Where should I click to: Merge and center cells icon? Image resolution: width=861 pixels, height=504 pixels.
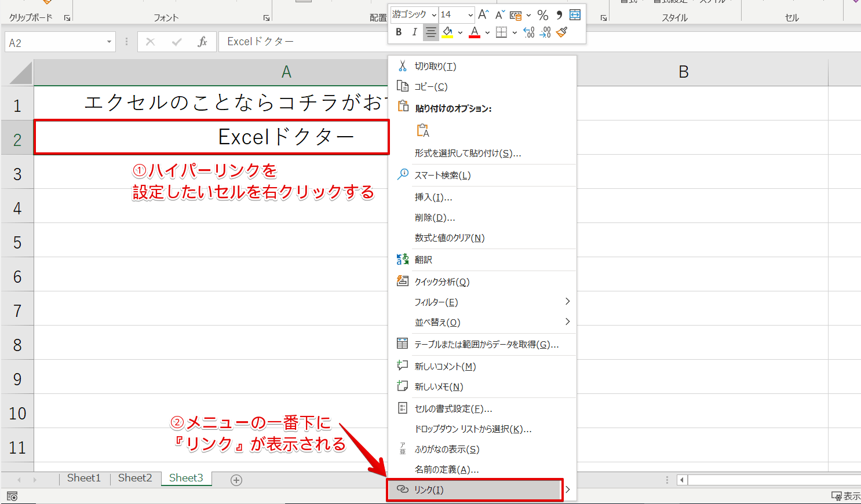tap(575, 14)
